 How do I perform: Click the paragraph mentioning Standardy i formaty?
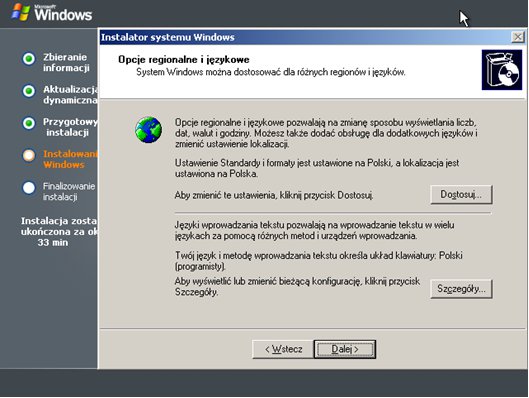317,168
